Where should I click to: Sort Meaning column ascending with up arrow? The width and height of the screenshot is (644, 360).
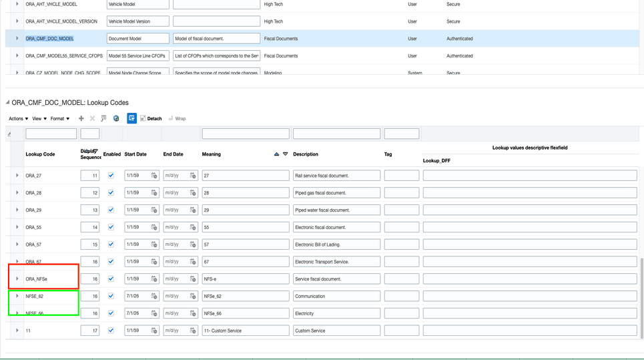coord(276,154)
